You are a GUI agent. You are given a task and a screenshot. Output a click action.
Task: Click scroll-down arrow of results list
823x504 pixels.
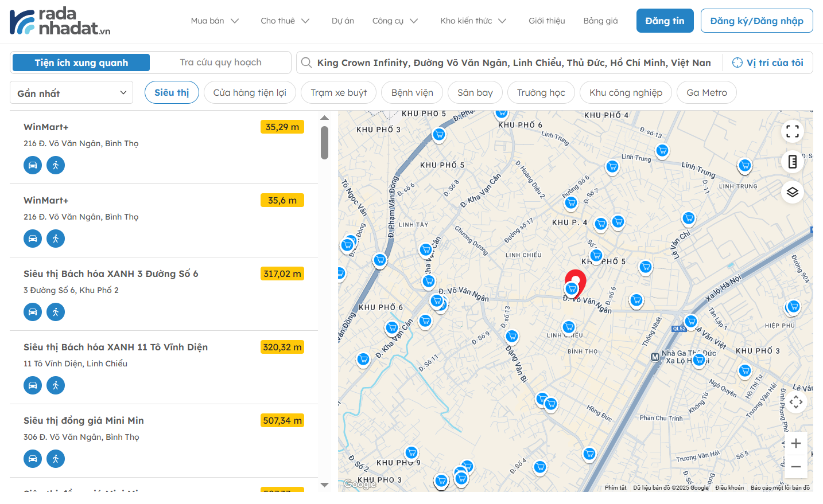tap(324, 485)
